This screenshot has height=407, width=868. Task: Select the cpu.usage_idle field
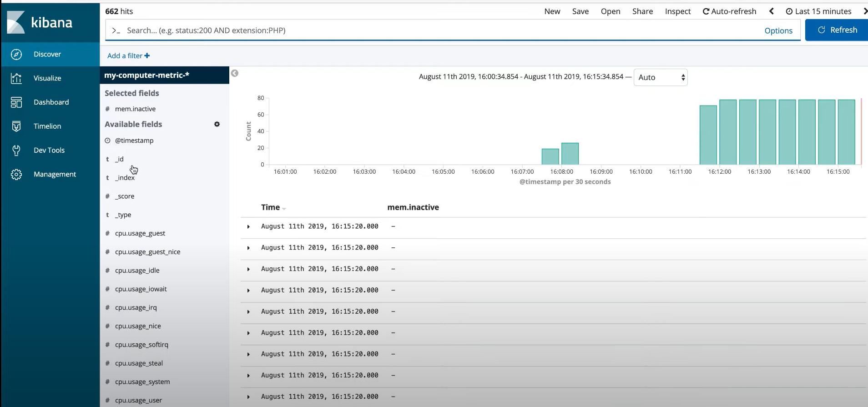click(x=137, y=271)
